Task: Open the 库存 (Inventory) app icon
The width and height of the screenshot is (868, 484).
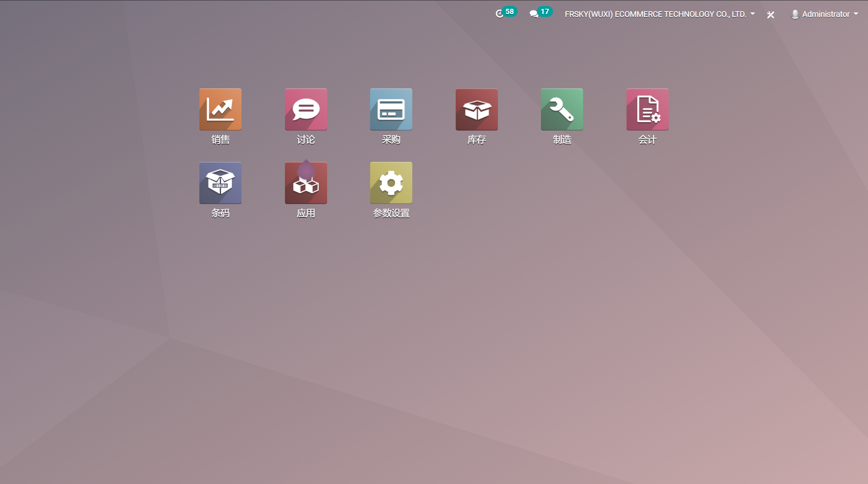Action: point(477,109)
